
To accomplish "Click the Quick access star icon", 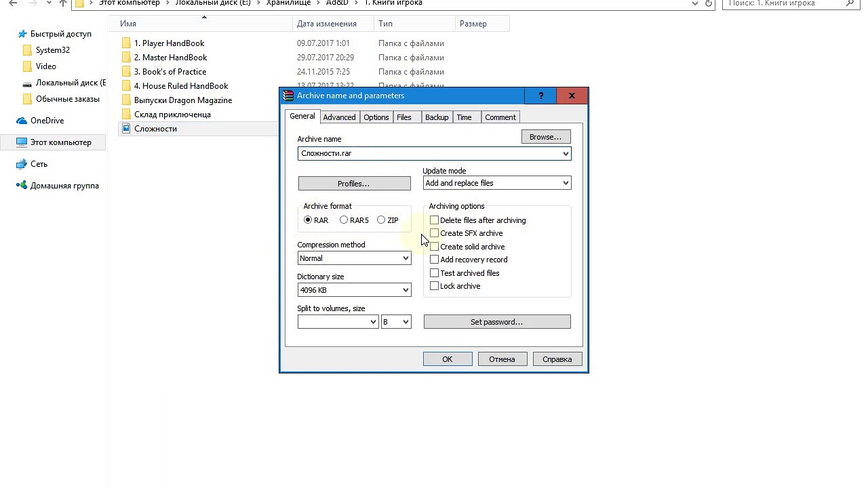I will [x=22, y=34].
